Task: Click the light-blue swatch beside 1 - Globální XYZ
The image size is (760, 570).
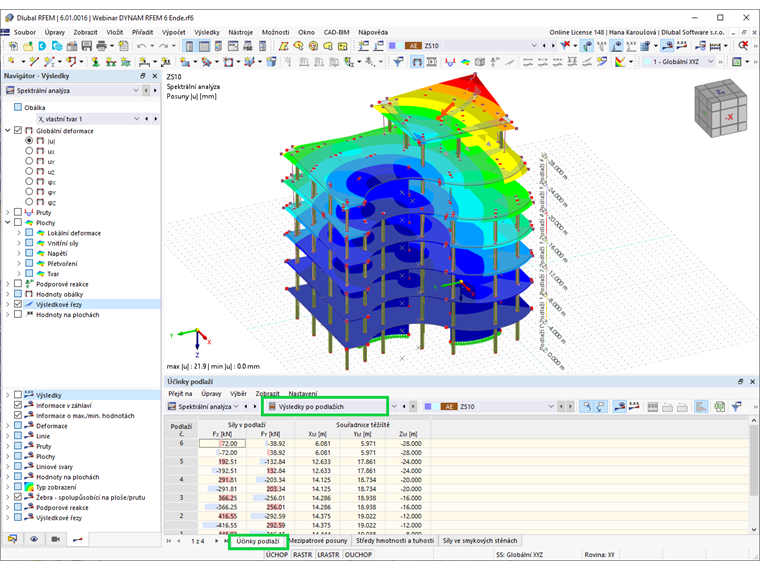Action: tap(647, 62)
